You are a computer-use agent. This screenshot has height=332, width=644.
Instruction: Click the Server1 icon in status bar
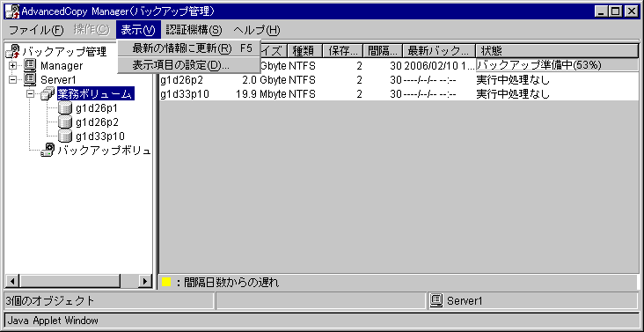[x=436, y=301]
